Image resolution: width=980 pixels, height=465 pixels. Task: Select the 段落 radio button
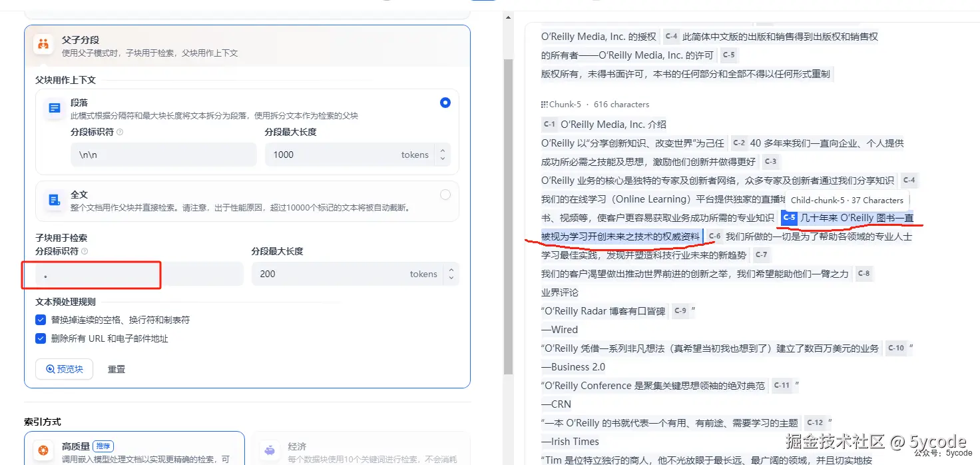click(x=445, y=103)
